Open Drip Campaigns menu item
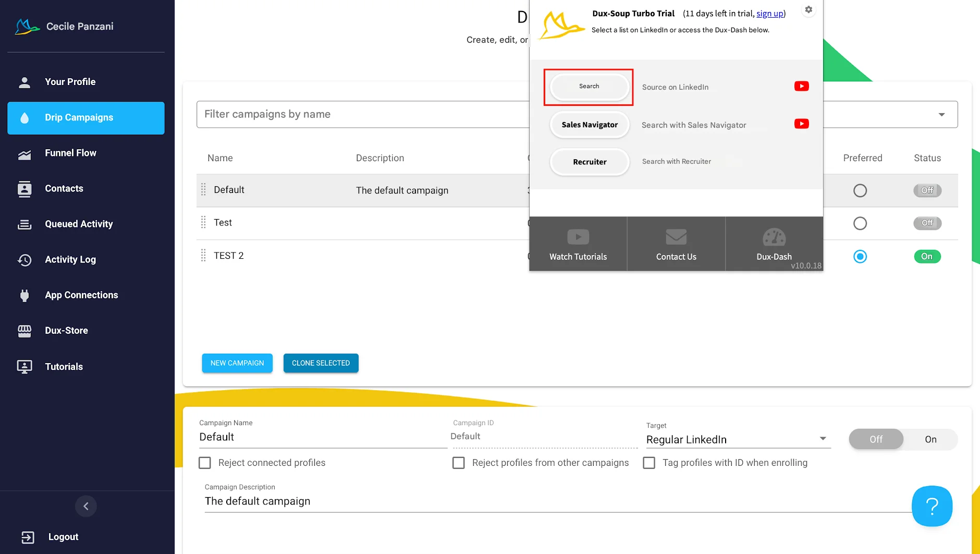The width and height of the screenshot is (980, 554). pos(86,118)
